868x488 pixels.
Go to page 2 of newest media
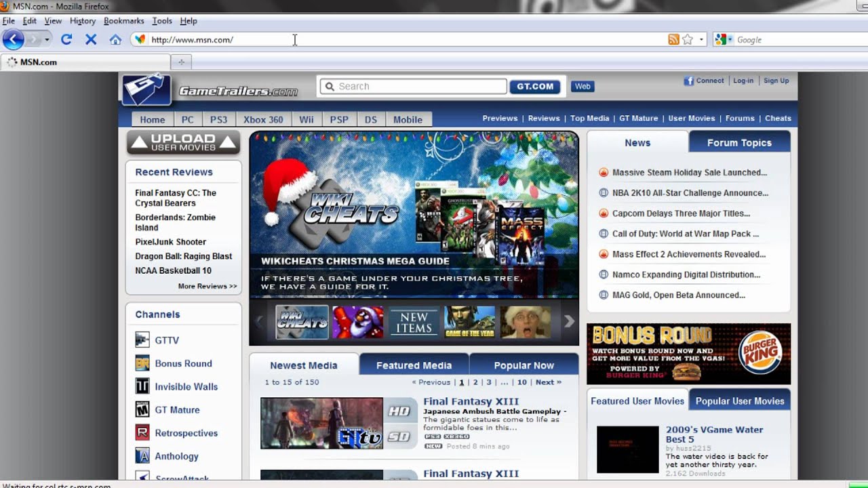tap(475, 382)
